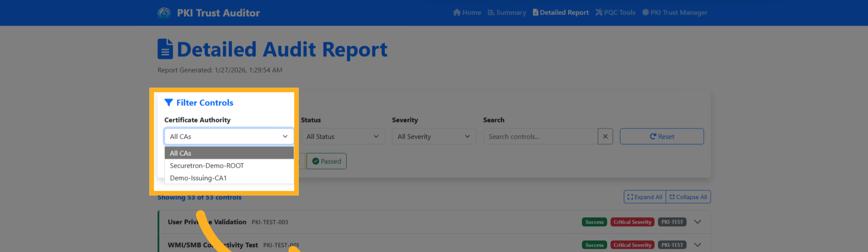The width and height of the screenshot is (868, 252).
Task: Open the All Status dropdown
Action: 343,136
